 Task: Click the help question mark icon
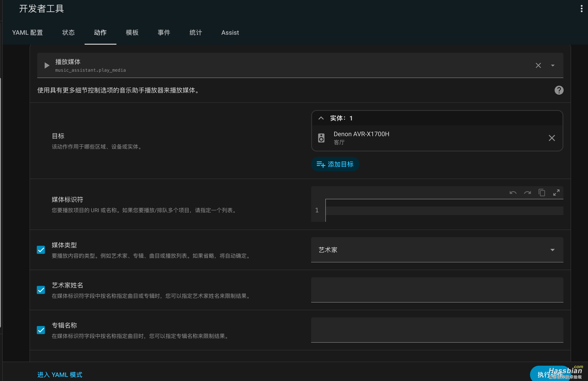(x=559, y=90)
